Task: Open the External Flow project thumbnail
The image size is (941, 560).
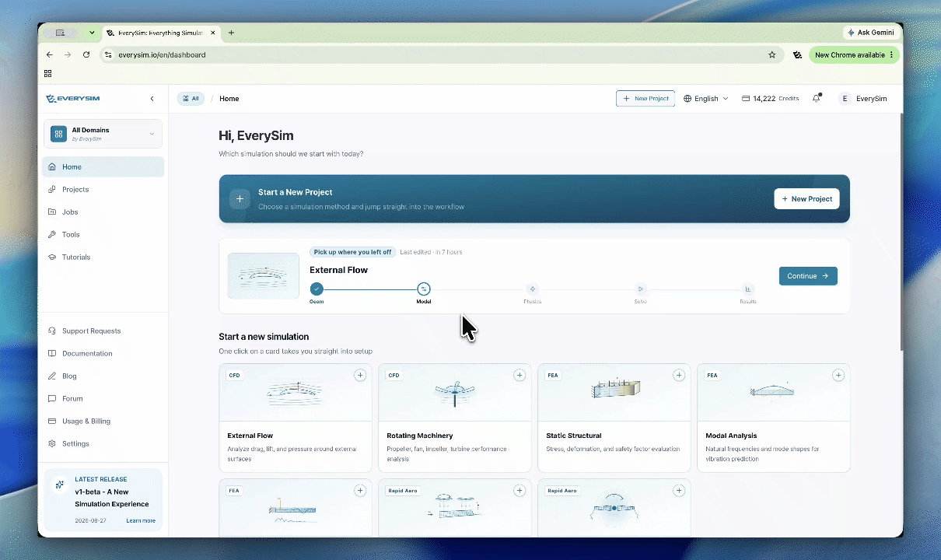Action: (x=263, y=276)
